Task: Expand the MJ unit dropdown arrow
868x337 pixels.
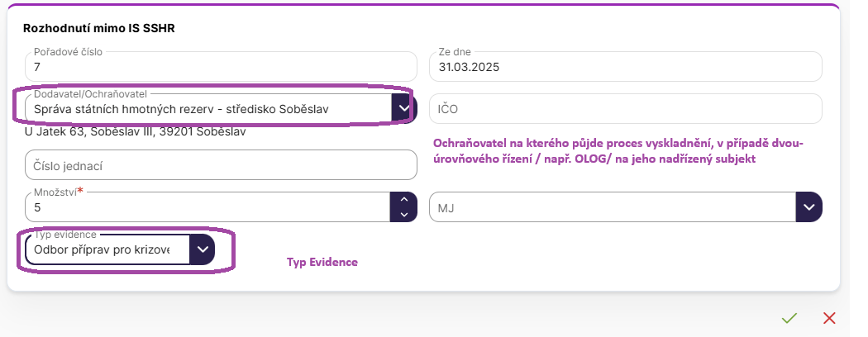Action: tap(808, 207)
